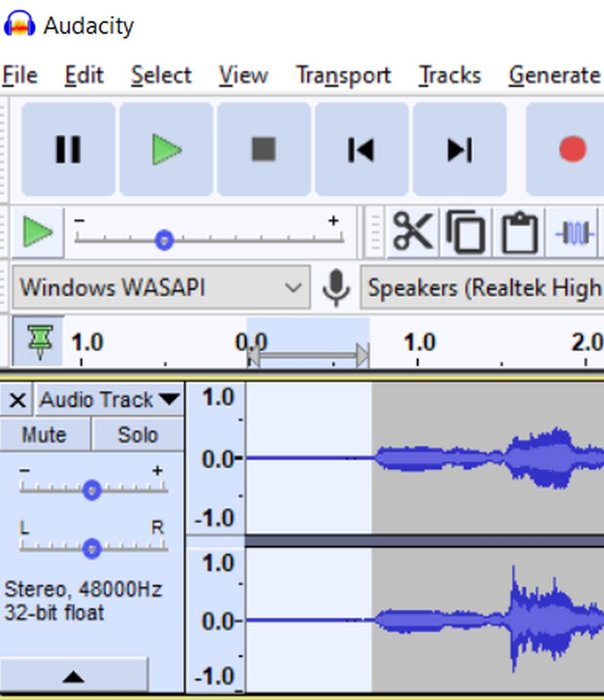The width and height of the screenshot is (604, 700).
Task: Close the Audio Track with the X
Action: pyautogui.click(x=18, y=400)
